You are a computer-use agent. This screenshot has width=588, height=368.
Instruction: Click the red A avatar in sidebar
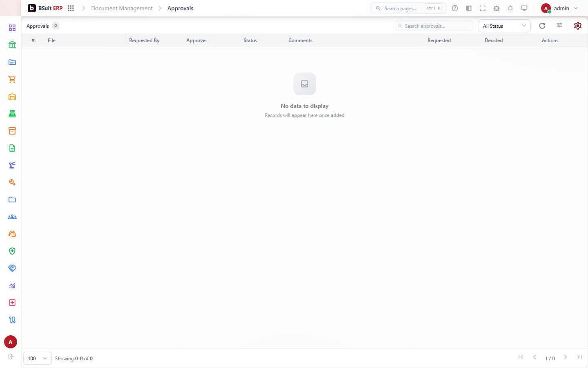11,342
